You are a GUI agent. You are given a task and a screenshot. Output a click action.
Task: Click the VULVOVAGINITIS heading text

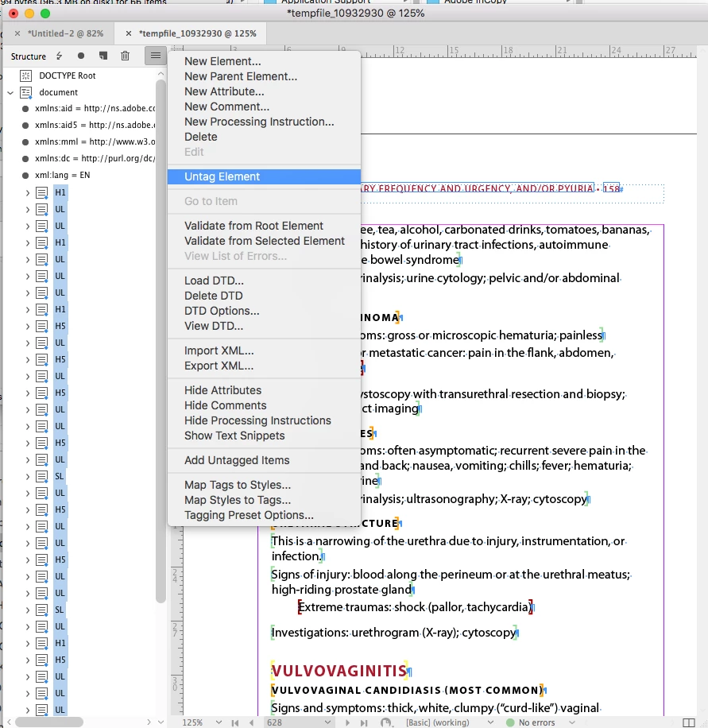(x=339, y=671)
